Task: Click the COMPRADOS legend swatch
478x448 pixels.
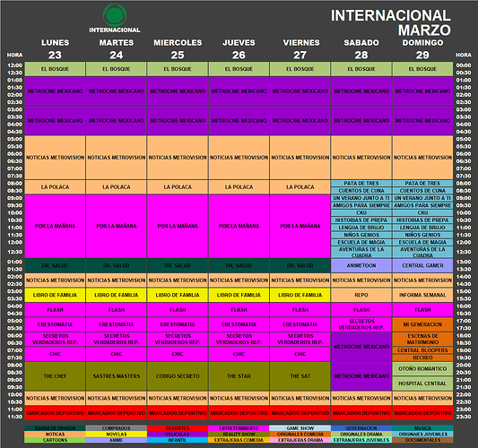Action: tap(117, 428)
